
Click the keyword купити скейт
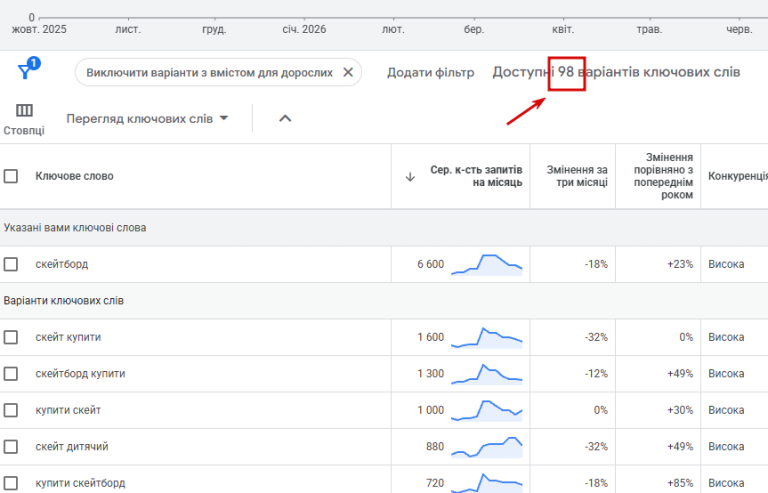[x=68, y=410]
